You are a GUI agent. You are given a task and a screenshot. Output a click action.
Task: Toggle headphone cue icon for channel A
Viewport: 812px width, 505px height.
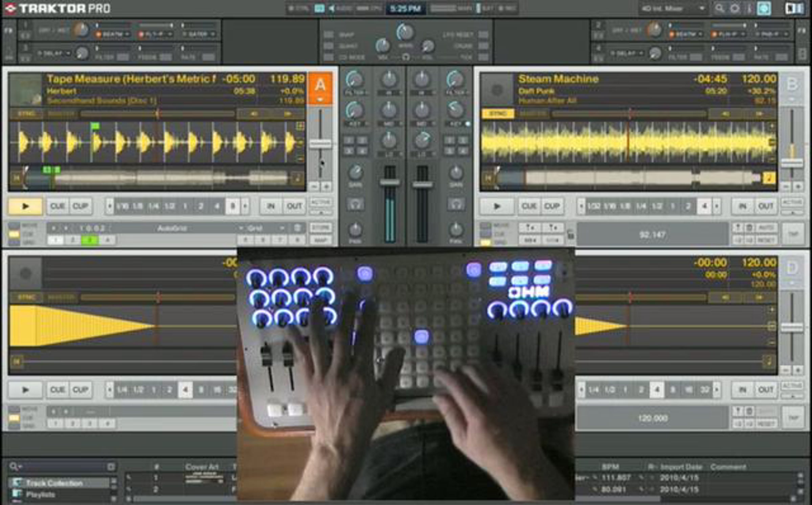coord(355,204)
